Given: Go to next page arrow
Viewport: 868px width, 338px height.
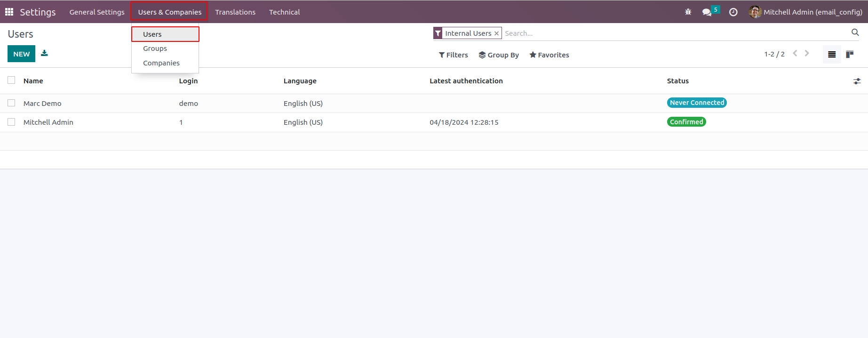Looking at the screenshot, I should click(807, 53).
